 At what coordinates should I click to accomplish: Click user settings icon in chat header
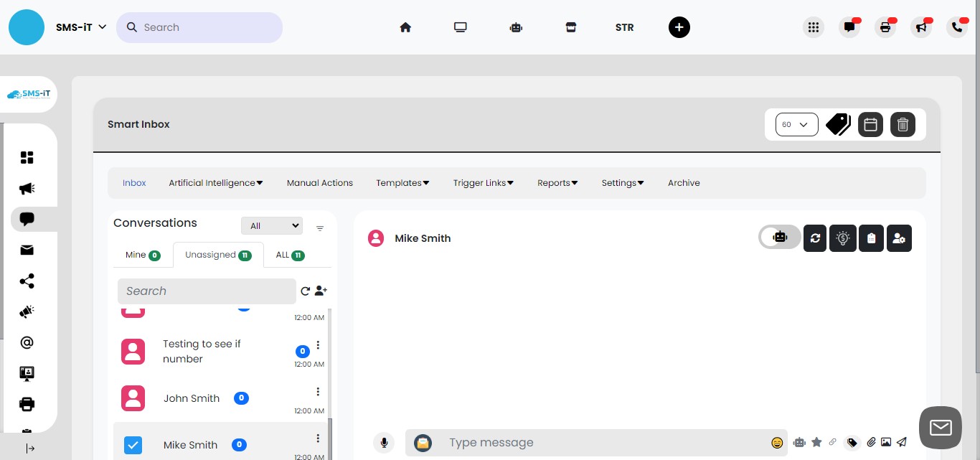[899, 238]
